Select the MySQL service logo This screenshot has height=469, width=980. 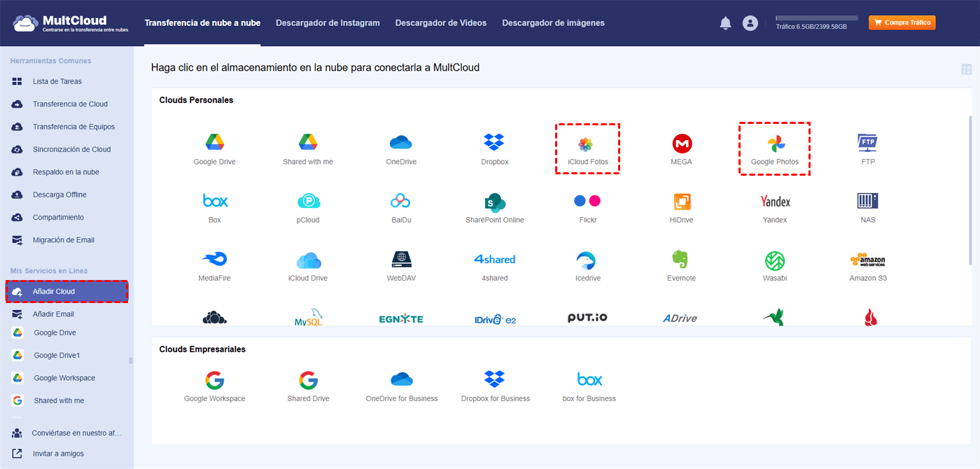click(308, 318)
